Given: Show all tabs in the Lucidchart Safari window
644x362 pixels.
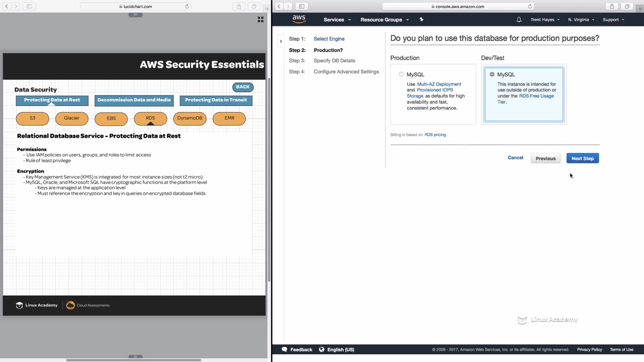Looking at the screenshot, I should point(254,7).
